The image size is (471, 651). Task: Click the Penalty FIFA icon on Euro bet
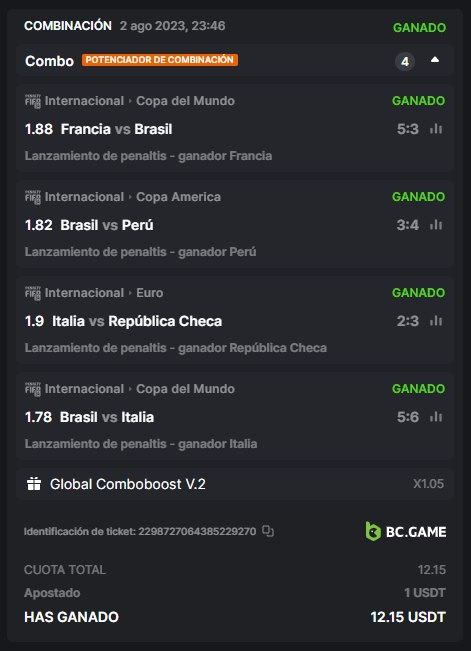[33, 293]
